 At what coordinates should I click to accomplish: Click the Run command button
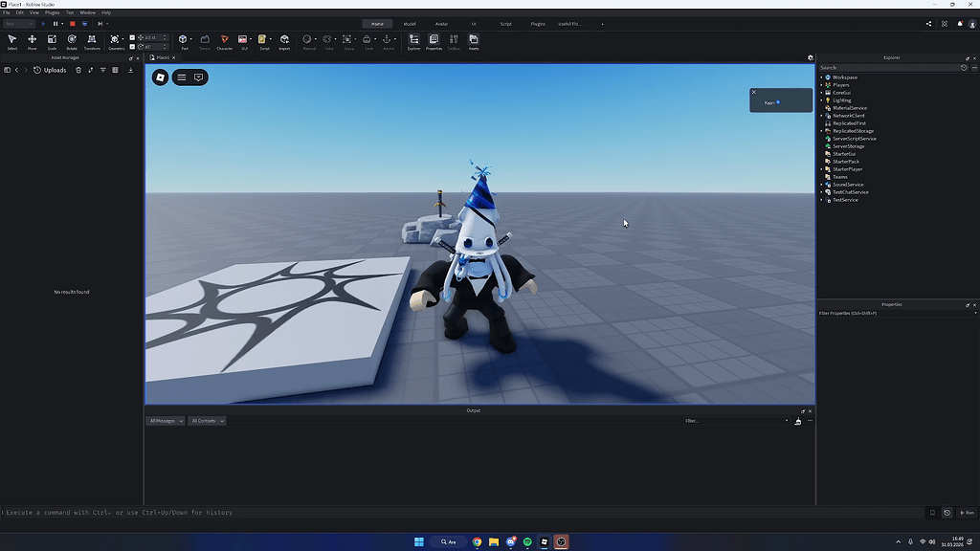coord(967,513)
